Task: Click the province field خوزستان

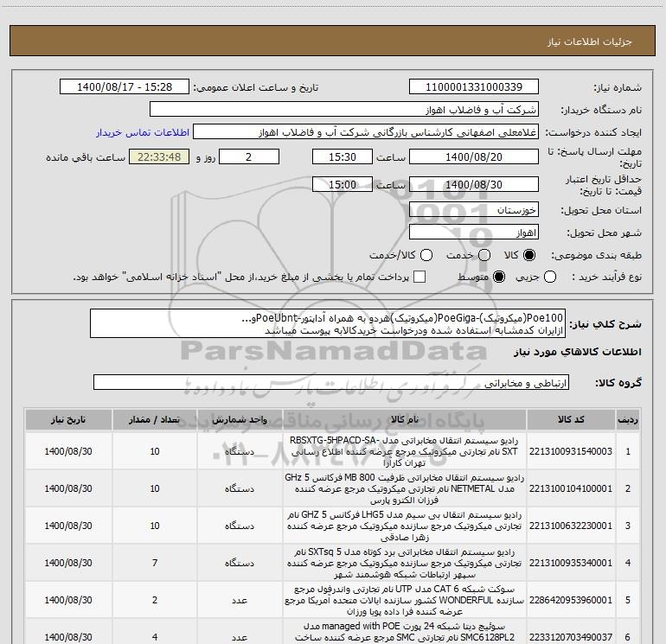Action: click(474, 209)
